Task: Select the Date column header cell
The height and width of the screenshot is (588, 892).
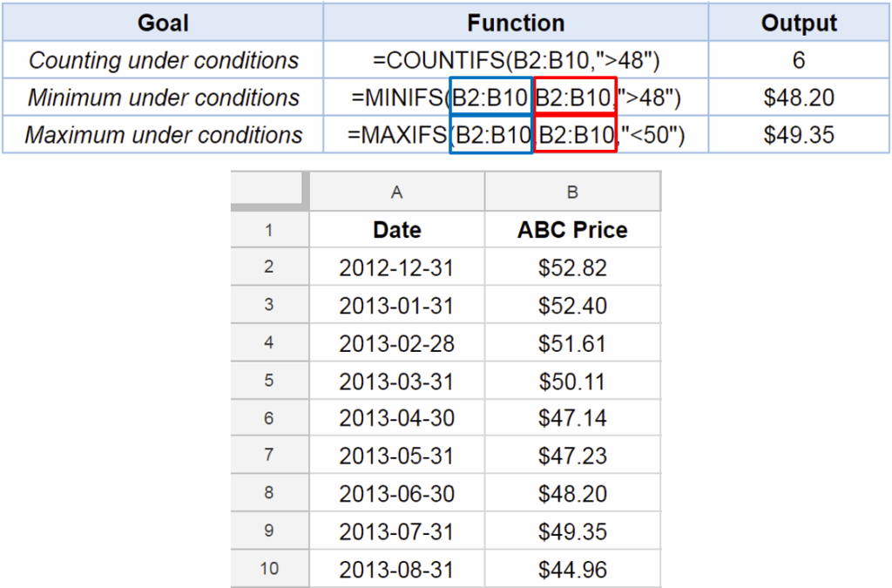Action: click(x=396, y=229)
